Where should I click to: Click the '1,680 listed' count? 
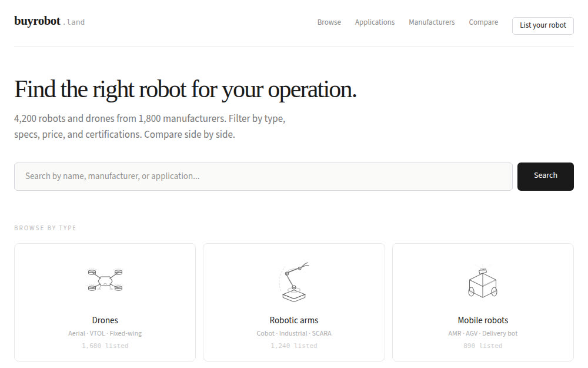(105, 346)
